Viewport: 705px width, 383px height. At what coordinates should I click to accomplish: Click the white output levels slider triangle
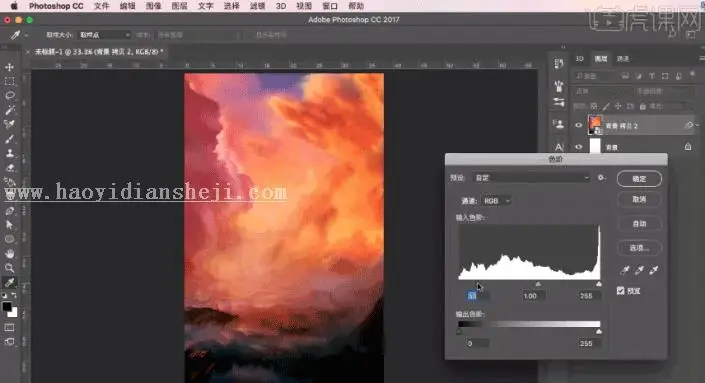pos(598,331)
